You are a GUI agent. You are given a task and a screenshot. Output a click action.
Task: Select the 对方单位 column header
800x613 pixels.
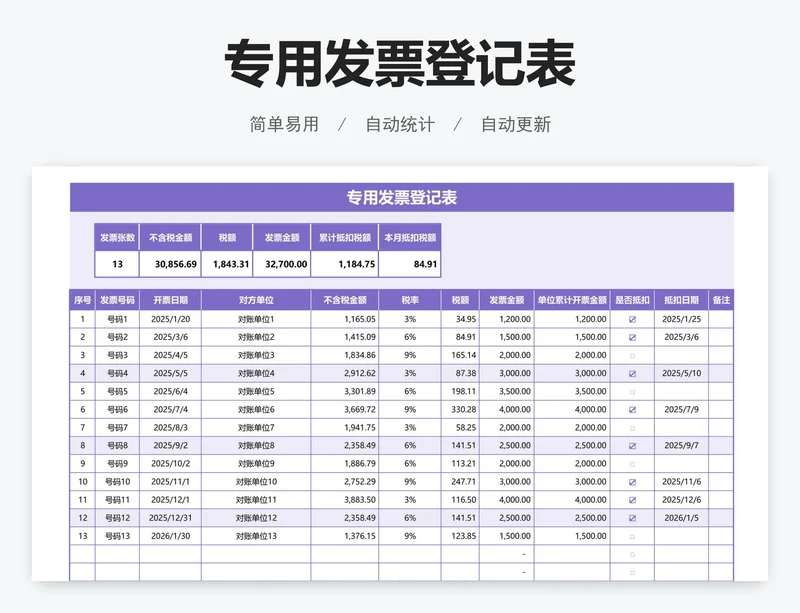256,300
